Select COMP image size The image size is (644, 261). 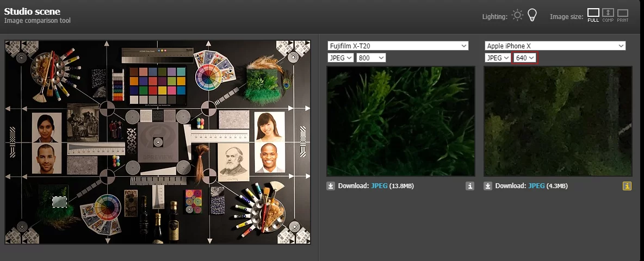[608, 15]
